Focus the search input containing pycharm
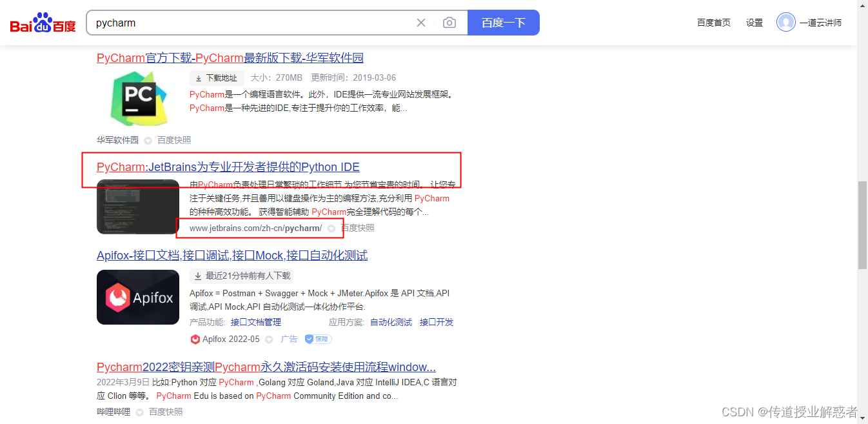868x424 pixels. click(252, 23)
